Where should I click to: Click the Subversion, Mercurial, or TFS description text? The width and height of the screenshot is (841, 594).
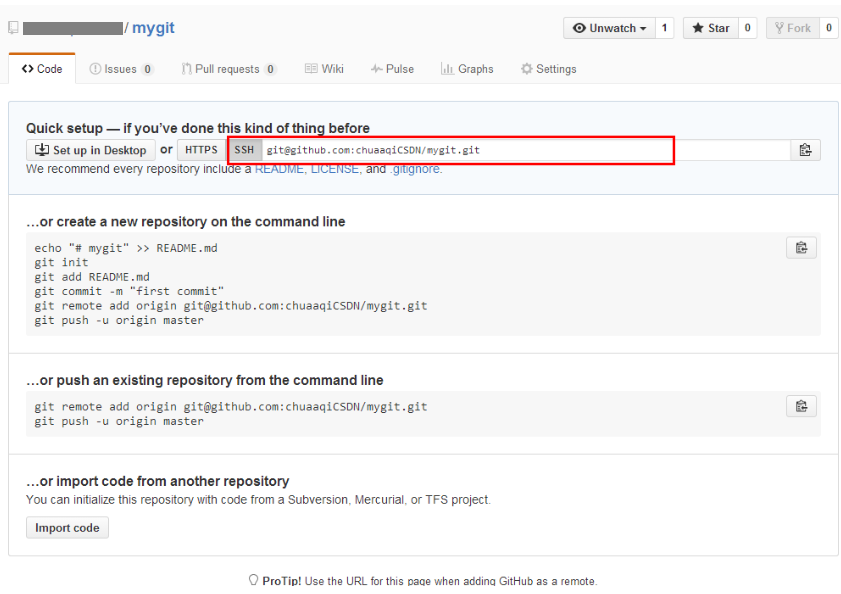259,500
